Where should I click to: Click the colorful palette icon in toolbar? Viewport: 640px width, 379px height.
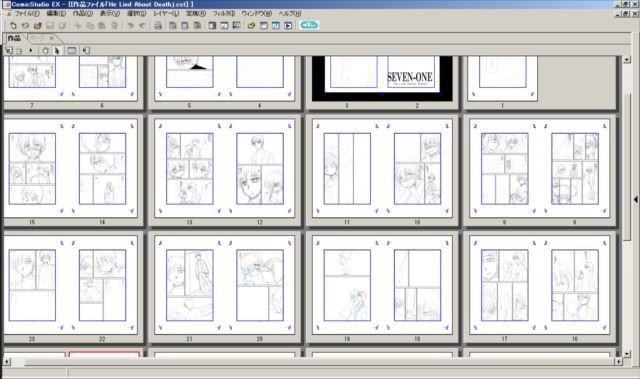[236, 25]
